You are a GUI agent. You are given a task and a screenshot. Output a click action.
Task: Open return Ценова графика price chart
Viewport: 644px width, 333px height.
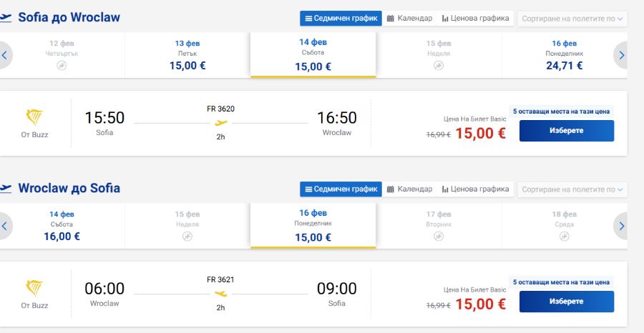tap(475, 189)
